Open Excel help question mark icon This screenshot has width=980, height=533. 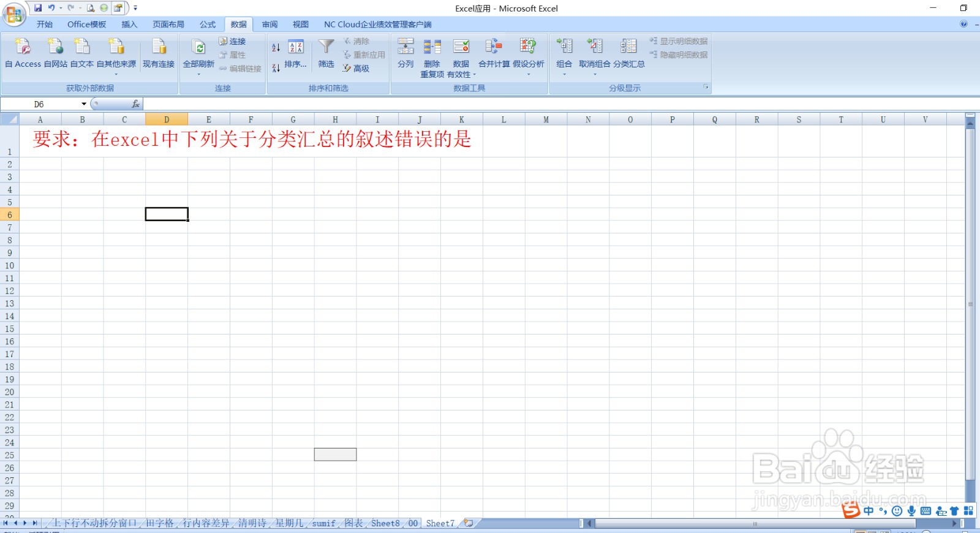pos(963,24)
